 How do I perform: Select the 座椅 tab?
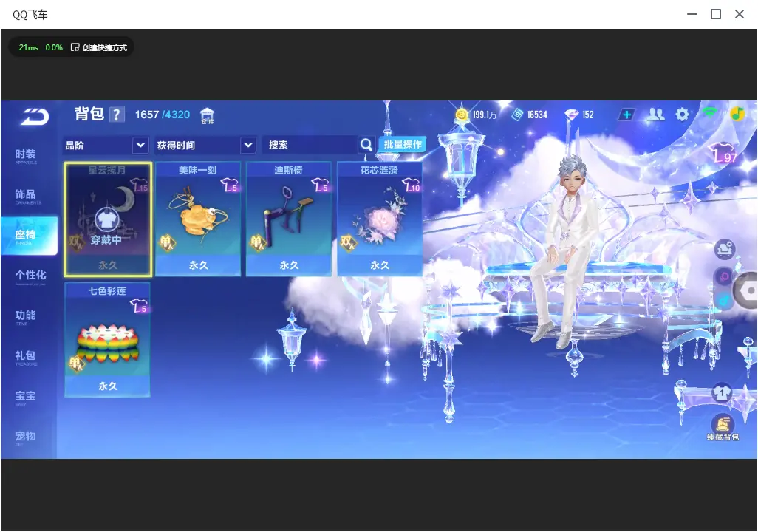[29, 236]
